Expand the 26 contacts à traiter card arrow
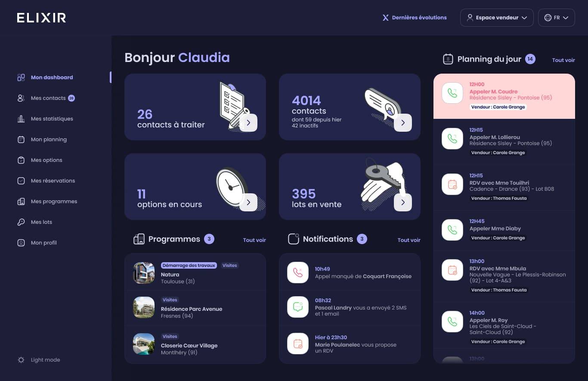The height and width of the screenshot is (381, 588). click(x=248, y=123)
